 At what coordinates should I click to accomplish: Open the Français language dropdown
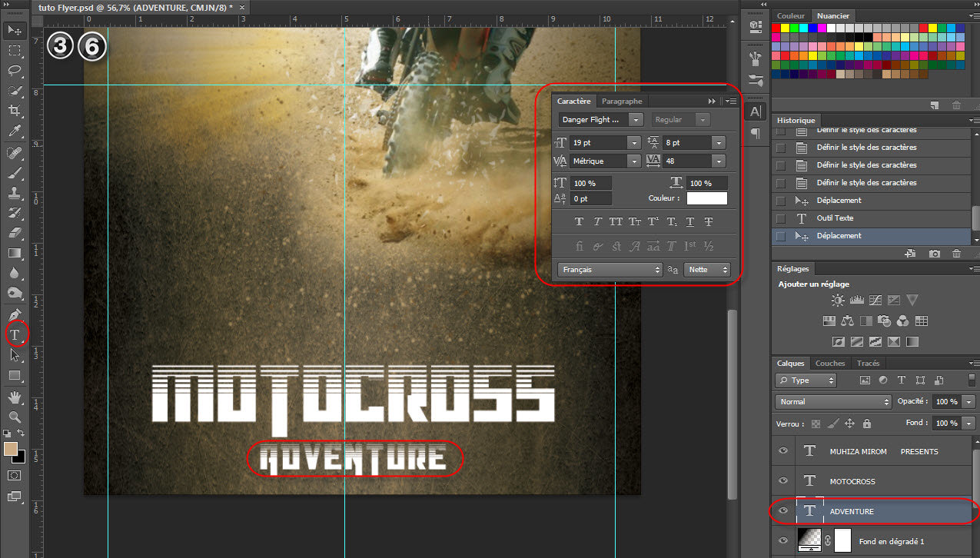610,270
